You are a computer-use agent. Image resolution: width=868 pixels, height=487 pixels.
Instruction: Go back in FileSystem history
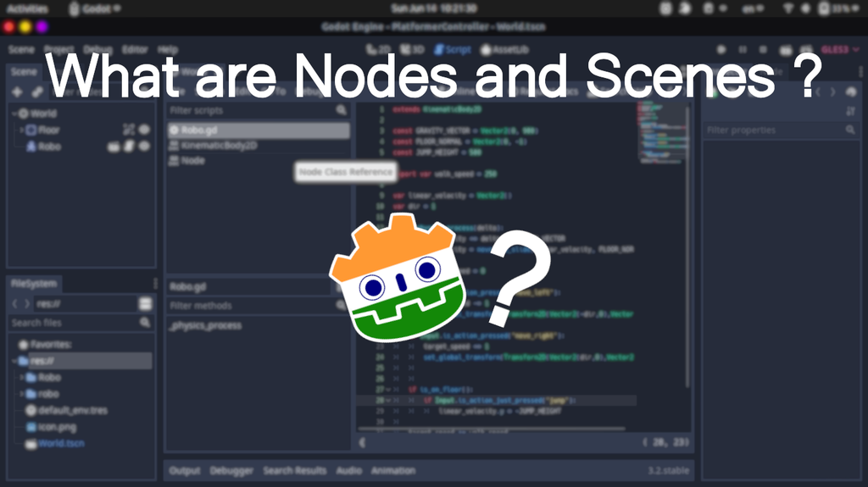(14, 304)
